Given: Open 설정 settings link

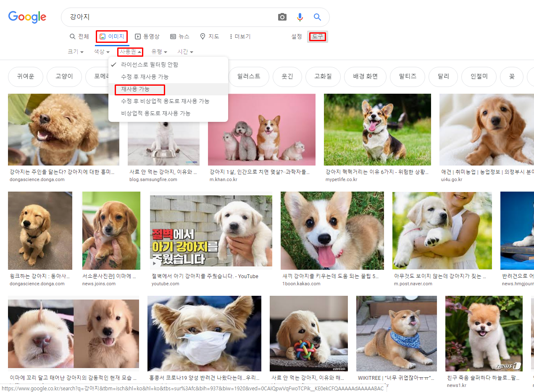Looking at the screenshot, I should pyautogui.click(x=297, y=37).
